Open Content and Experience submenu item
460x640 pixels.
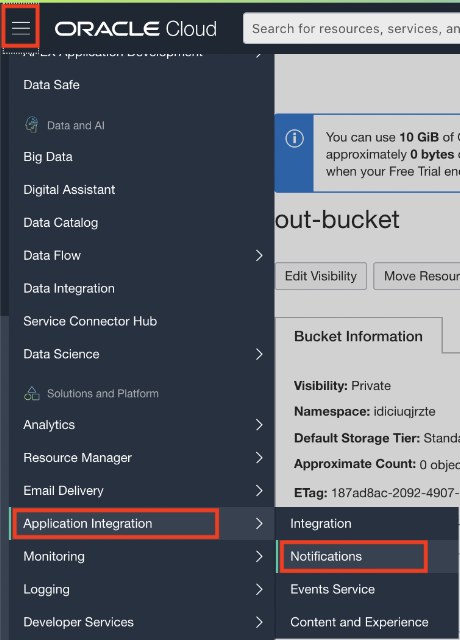click(x=359, y=622)
